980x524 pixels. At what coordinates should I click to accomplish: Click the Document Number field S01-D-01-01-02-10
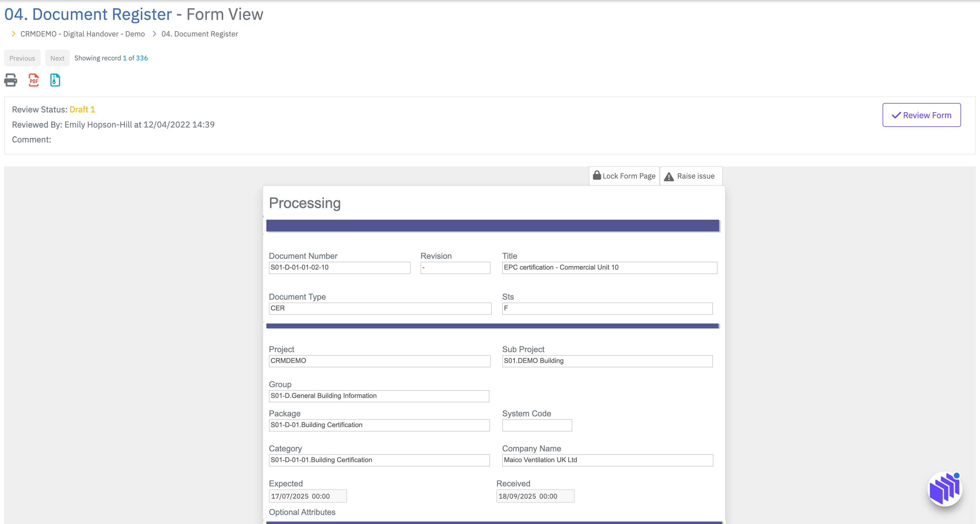(x=339, y=268)
